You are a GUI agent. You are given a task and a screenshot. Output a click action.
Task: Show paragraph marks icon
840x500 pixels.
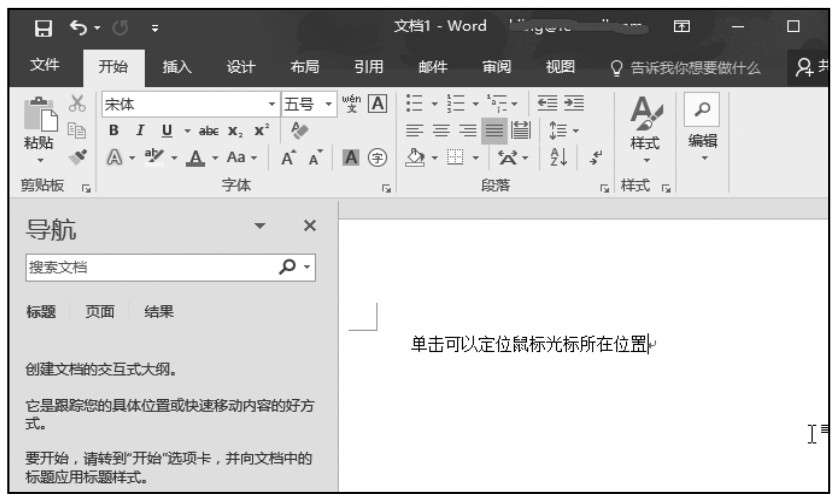click(596, 157)
